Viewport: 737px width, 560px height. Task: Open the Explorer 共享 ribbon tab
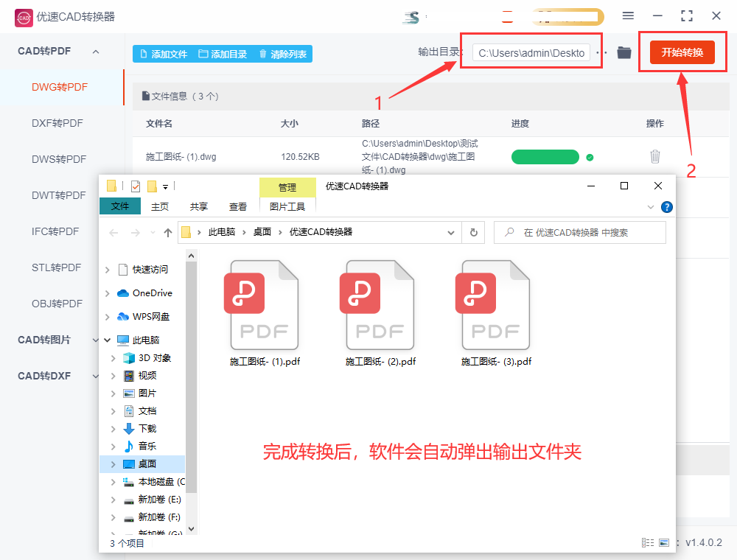(x=199, y=207)
